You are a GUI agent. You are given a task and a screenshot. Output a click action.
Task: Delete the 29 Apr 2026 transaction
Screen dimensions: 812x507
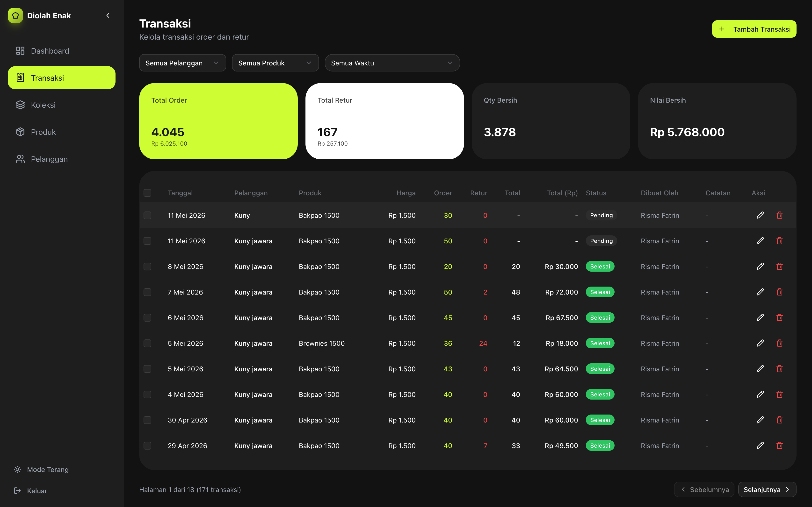pos(779,445)
